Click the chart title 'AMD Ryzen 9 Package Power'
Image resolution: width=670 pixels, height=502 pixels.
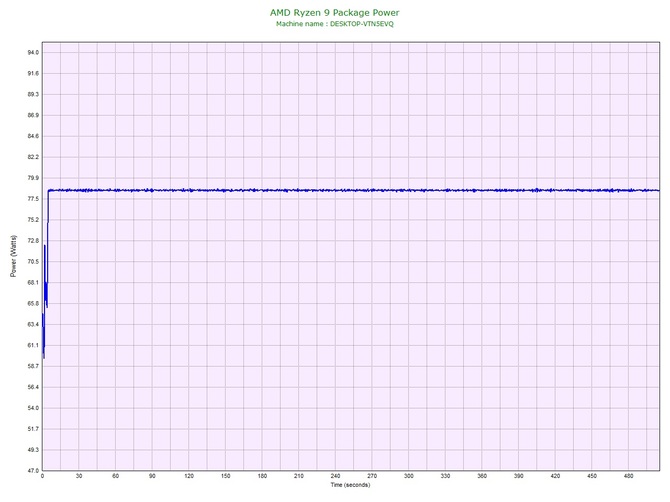pyautogui.click(x=335, y=12)
